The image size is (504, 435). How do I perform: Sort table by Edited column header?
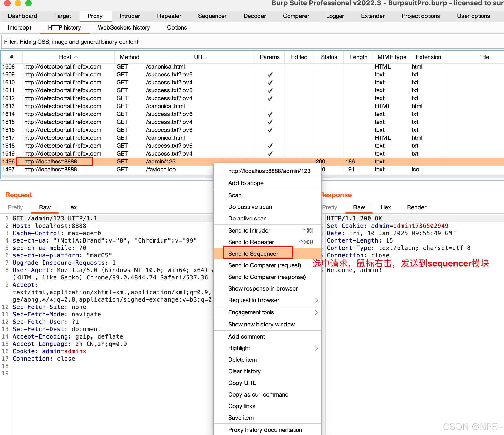[299, 57]
